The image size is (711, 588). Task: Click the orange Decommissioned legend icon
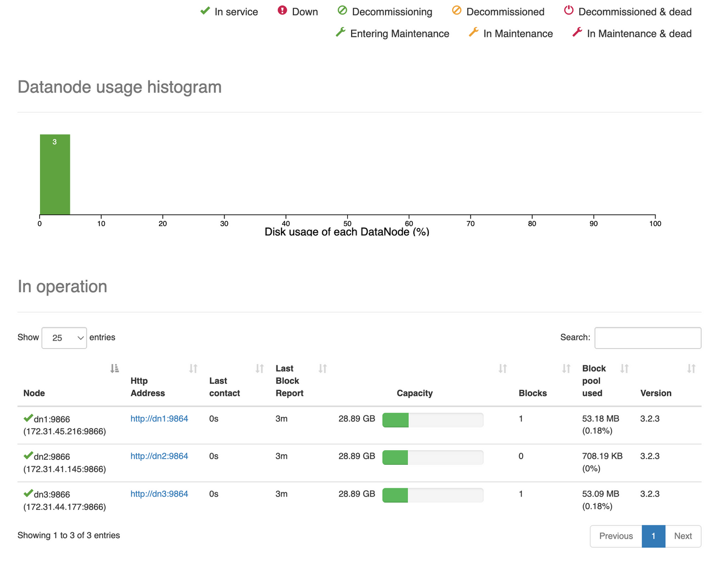click(x=457, y=11)
